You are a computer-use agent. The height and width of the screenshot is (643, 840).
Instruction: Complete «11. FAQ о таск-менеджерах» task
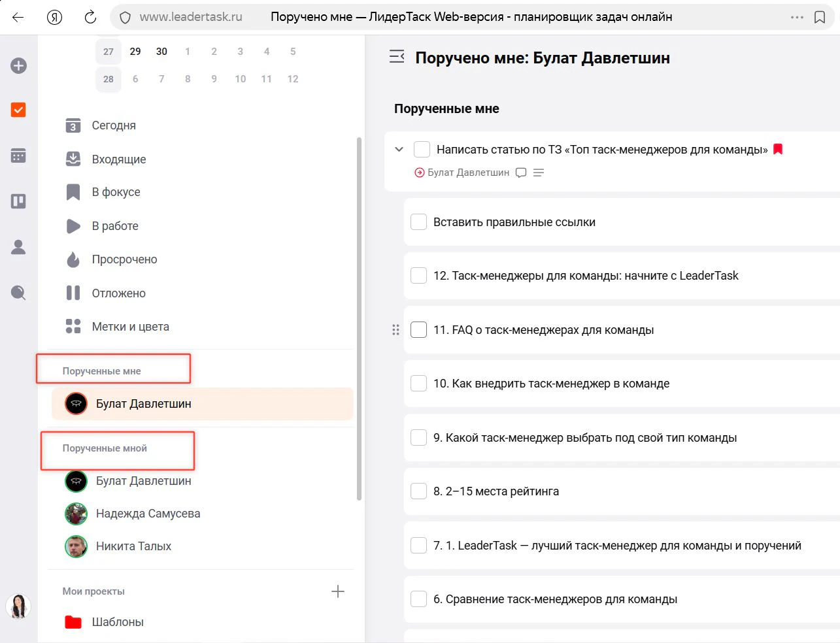pos(419,330)
